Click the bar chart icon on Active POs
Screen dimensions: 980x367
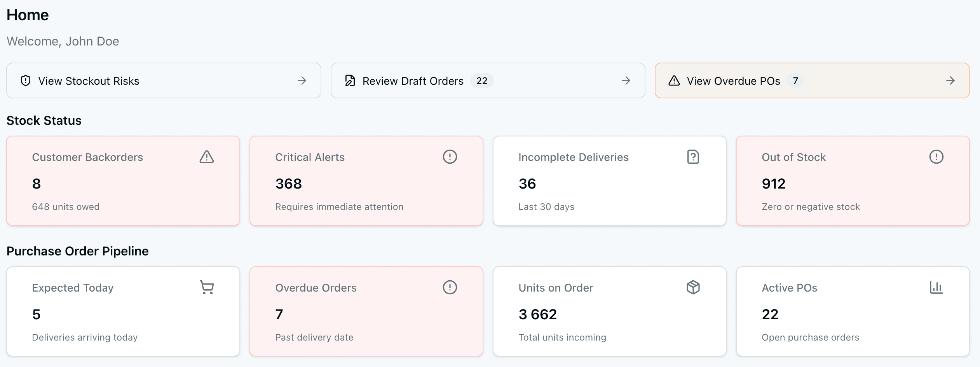click(936, 287)
